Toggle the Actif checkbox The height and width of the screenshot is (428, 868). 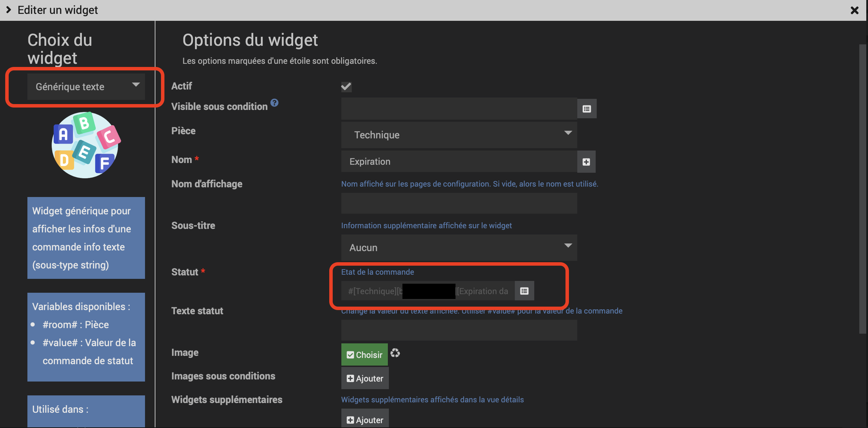click(346, 86)
